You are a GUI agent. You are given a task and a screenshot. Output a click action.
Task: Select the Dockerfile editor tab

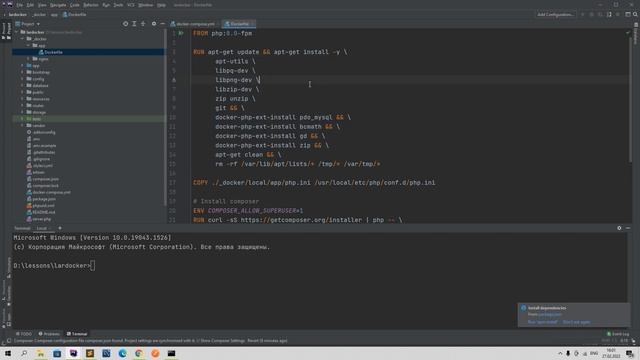[238, 24]
